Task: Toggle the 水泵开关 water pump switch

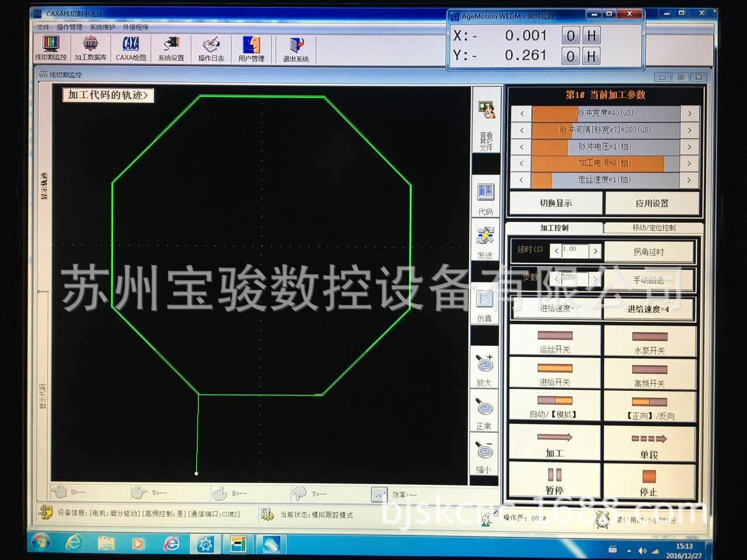Action: 650,341
